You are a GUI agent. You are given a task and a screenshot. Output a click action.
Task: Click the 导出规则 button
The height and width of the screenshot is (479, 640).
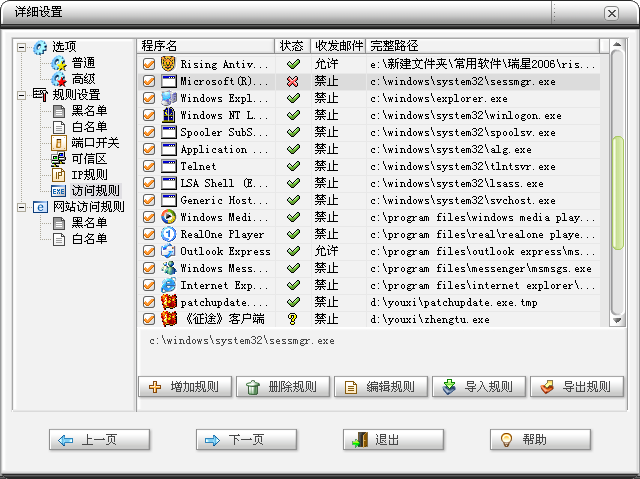(577, 387)
